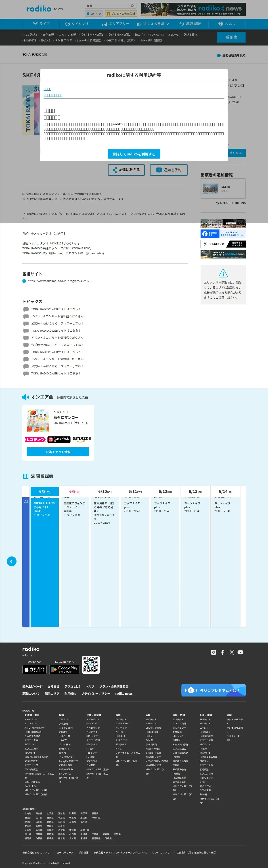Click レコチョク store icon

click(35, 439)
